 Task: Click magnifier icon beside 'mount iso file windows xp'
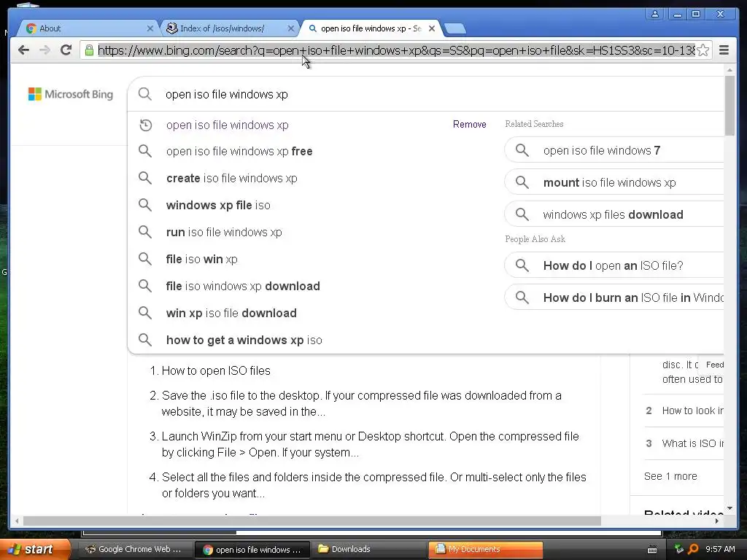[x=522, y=182]
